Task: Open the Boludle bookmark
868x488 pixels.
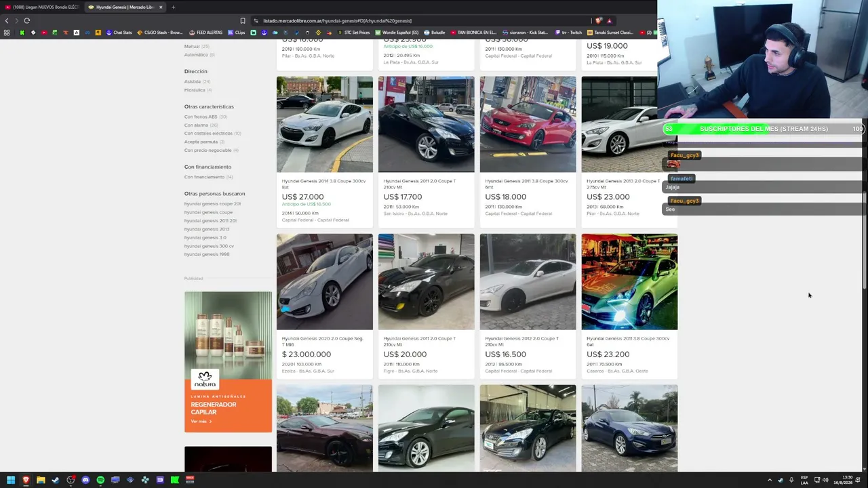Action: [x=435, y=33]
